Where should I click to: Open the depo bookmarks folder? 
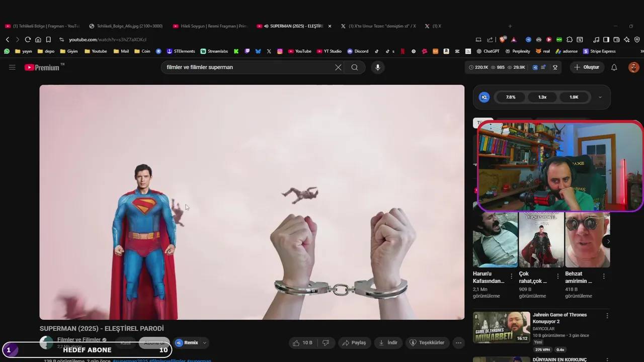[46, 51]
